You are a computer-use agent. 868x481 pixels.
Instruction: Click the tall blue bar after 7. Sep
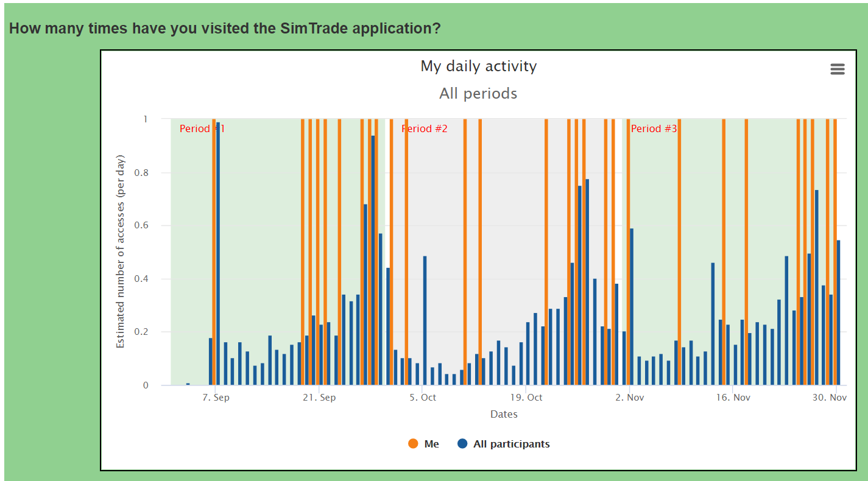[x=218, y=253]
